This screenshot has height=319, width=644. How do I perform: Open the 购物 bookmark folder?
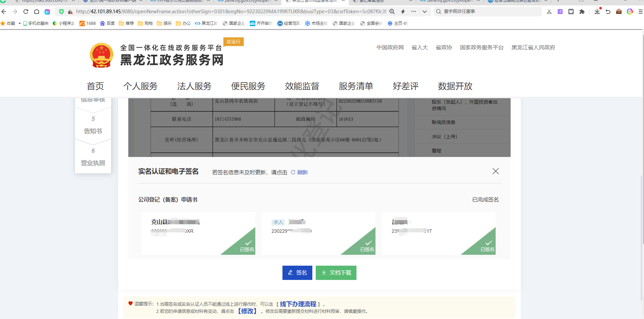145,23
